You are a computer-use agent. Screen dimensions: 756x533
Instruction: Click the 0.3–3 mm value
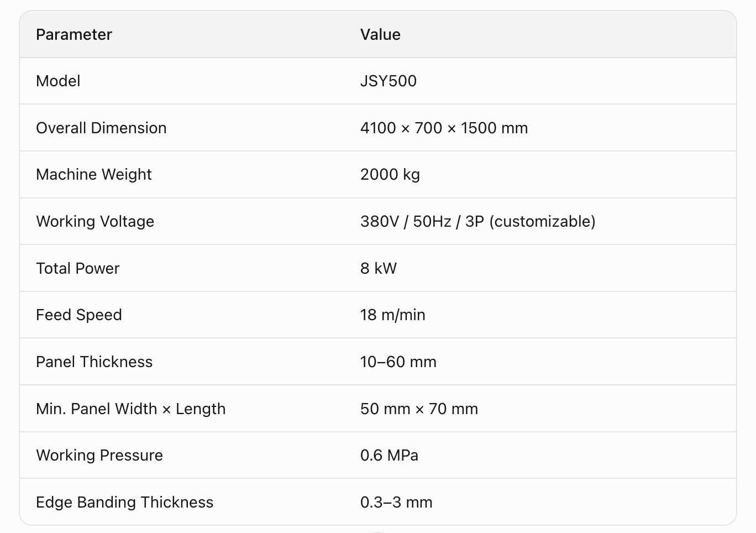click(396, 502)
